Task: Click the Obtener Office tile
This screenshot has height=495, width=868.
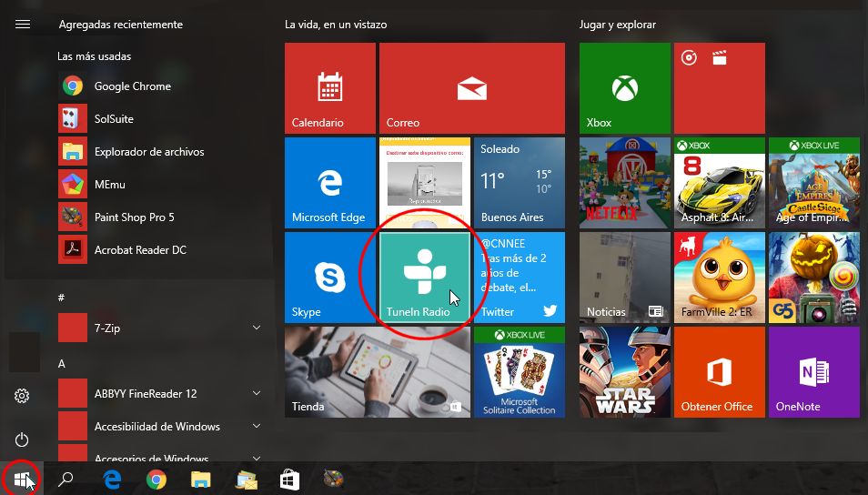Action: 720,372
